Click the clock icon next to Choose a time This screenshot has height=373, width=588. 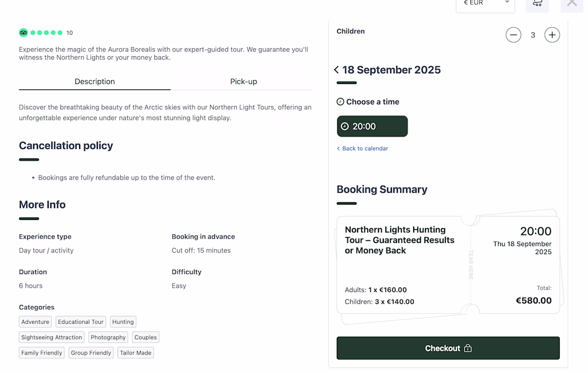(341, 102)
